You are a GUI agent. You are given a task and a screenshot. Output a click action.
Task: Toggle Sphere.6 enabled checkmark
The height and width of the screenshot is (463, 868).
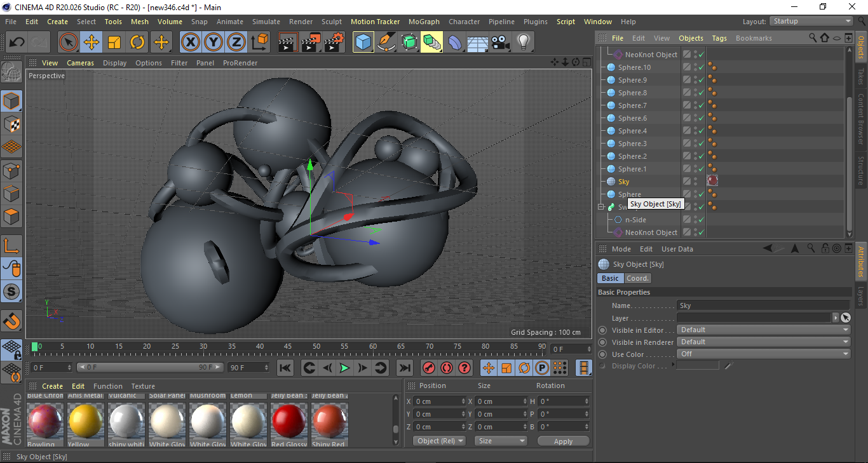[700, 118]
